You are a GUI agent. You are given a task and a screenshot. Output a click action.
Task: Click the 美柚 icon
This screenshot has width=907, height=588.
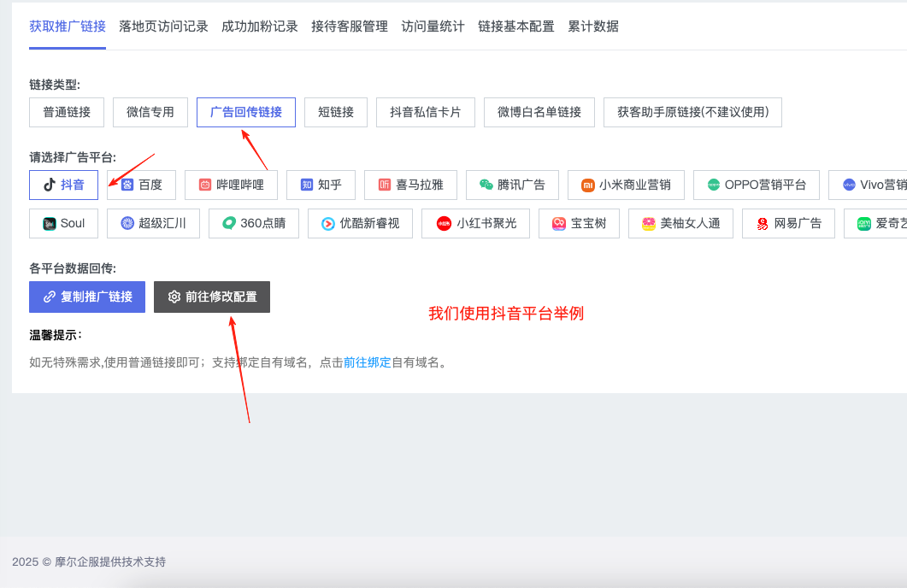649,223
